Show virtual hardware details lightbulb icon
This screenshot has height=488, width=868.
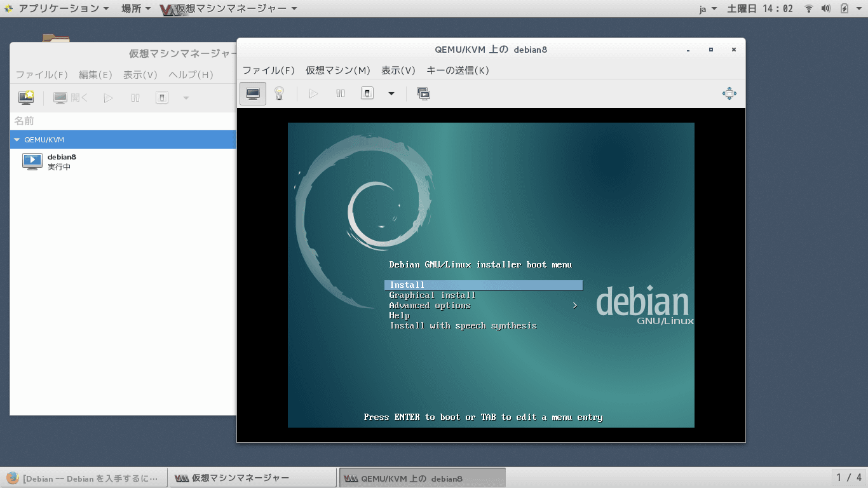[278, 93]
